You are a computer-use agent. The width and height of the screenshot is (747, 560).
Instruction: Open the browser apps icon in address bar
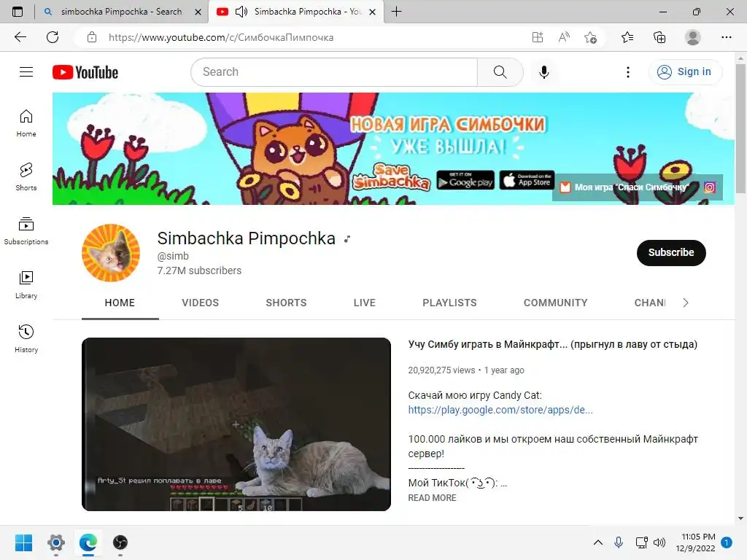pos(538,37)
